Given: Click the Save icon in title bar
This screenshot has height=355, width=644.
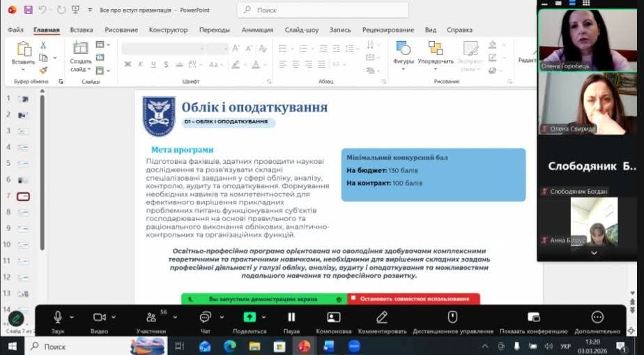Looking at the screenshot, I should coord(28,10).
